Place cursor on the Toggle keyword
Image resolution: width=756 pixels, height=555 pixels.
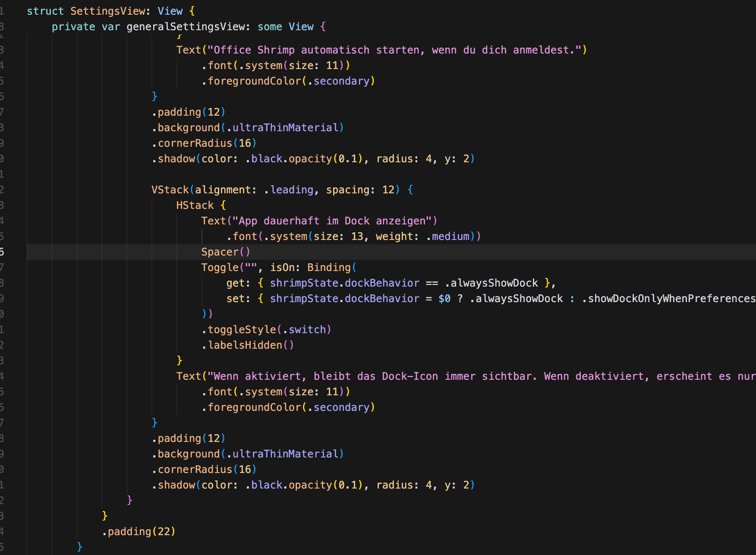coord(220,268)
